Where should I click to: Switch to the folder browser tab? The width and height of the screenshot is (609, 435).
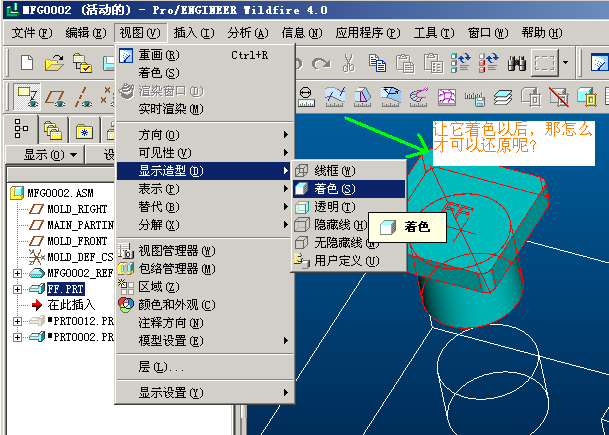click(53, 130)
